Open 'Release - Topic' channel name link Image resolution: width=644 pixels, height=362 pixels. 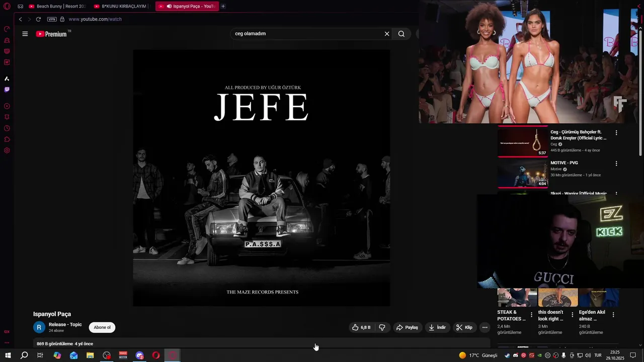65,324
